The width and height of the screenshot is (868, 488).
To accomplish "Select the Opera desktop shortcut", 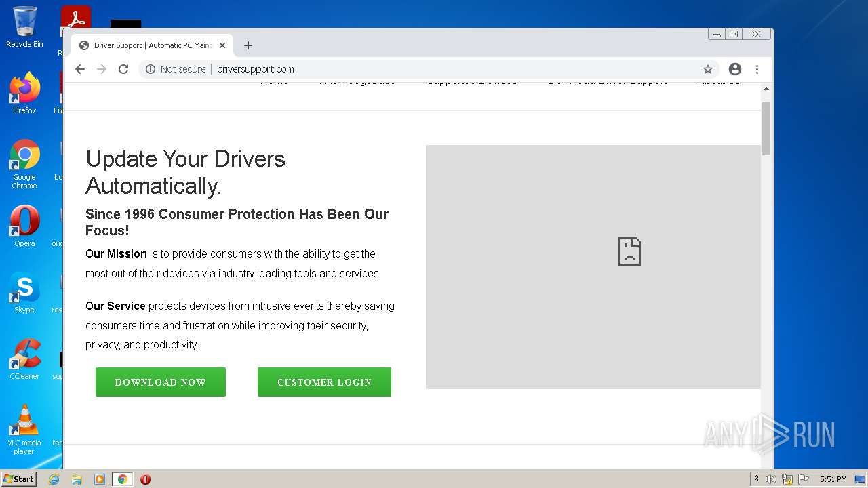I will point(24,226).
